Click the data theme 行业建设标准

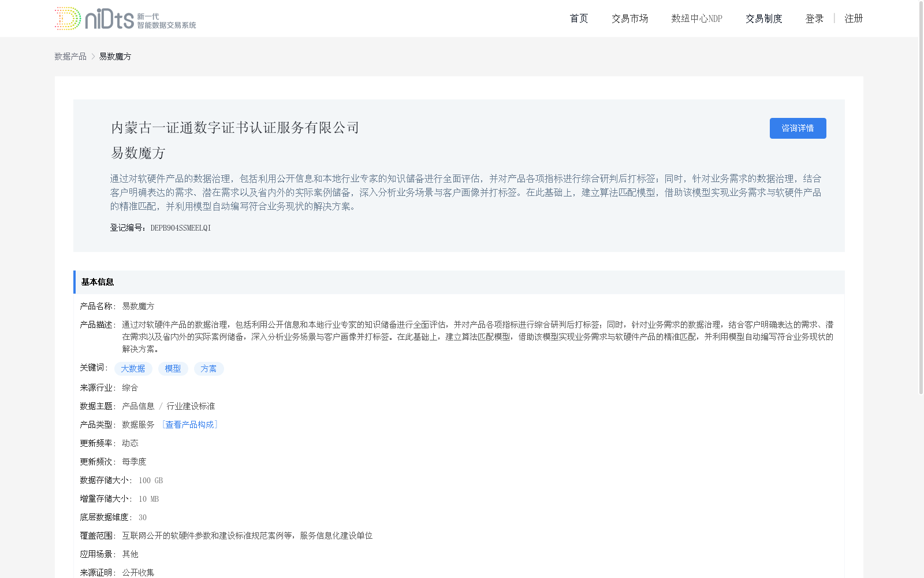click(x=191, y=406)
